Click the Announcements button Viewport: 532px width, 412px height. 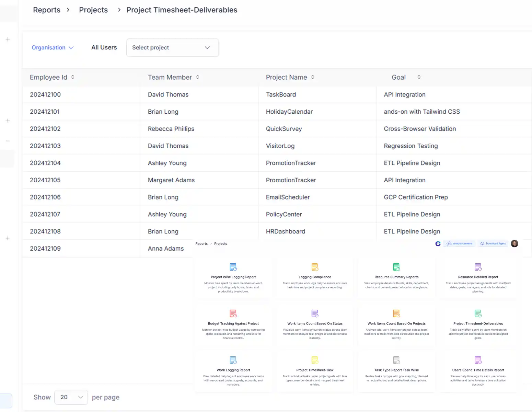click(x=459, y=243)
